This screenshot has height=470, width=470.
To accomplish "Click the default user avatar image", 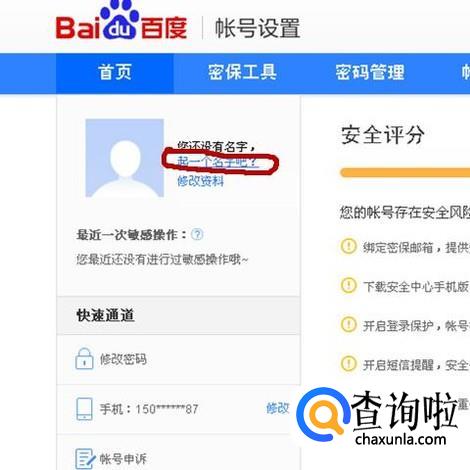I will (125, 158).
